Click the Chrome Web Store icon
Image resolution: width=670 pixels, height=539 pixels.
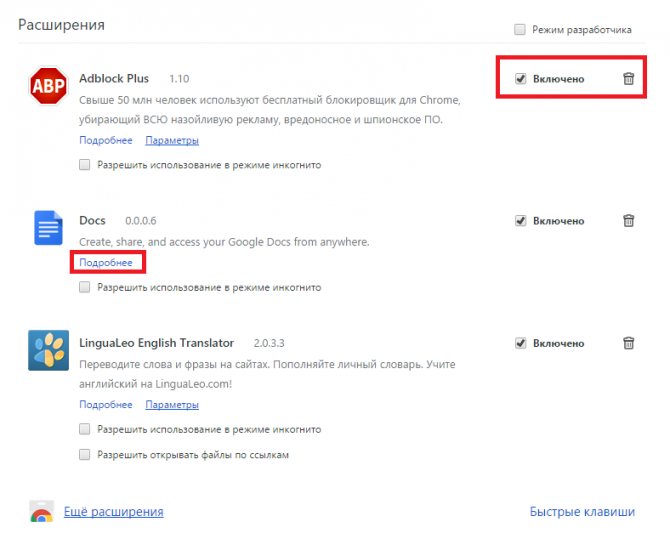(42, 512)
